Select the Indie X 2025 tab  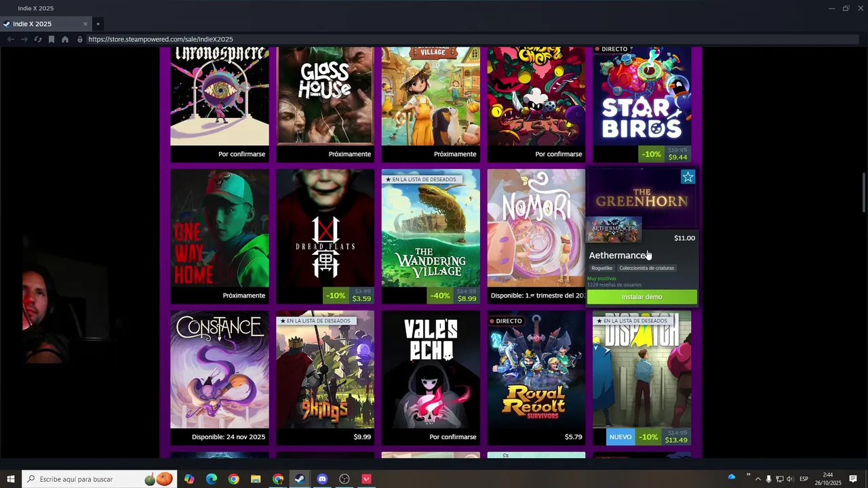pyautogui.click(x=45, y=24)
